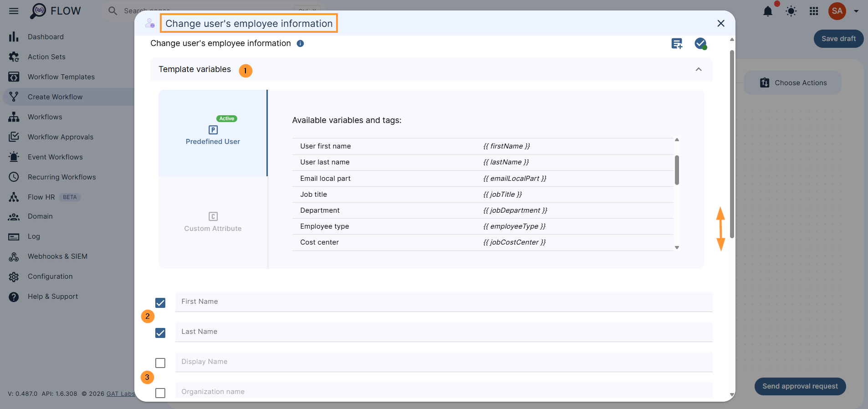Click the Recurring Workflows clock icon

(x=14, y=177)
